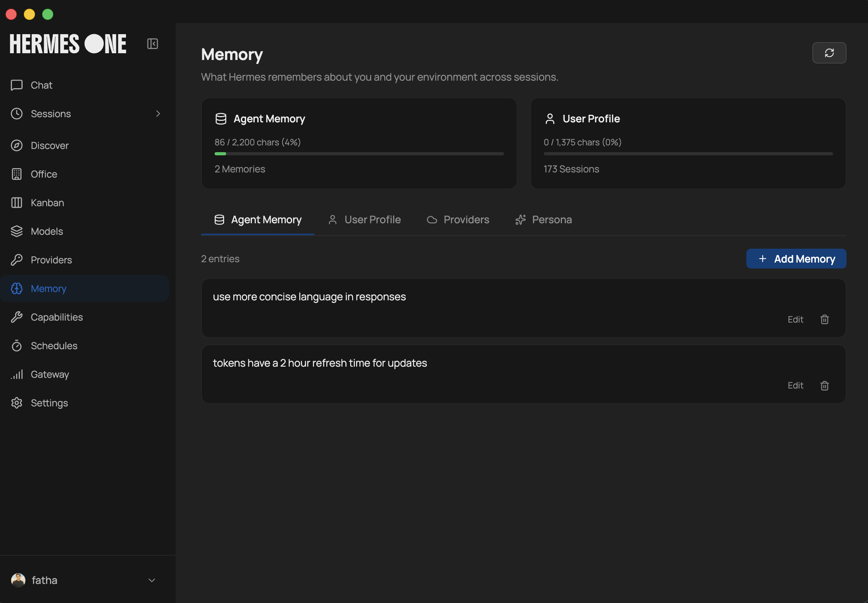The width and height of the screenshot is (868, 603).
Task: Open Models in the sidebar
Action: click(85, 231)
